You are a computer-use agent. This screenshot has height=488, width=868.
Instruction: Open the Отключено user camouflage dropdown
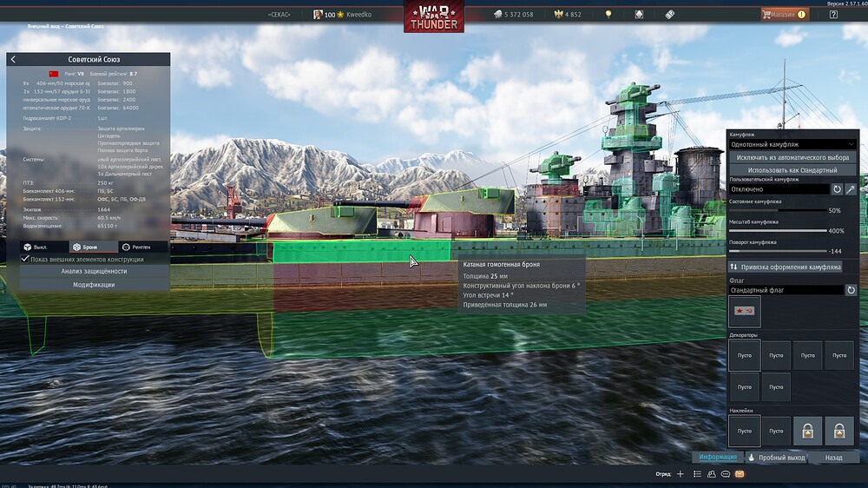(x=779, y=189)
